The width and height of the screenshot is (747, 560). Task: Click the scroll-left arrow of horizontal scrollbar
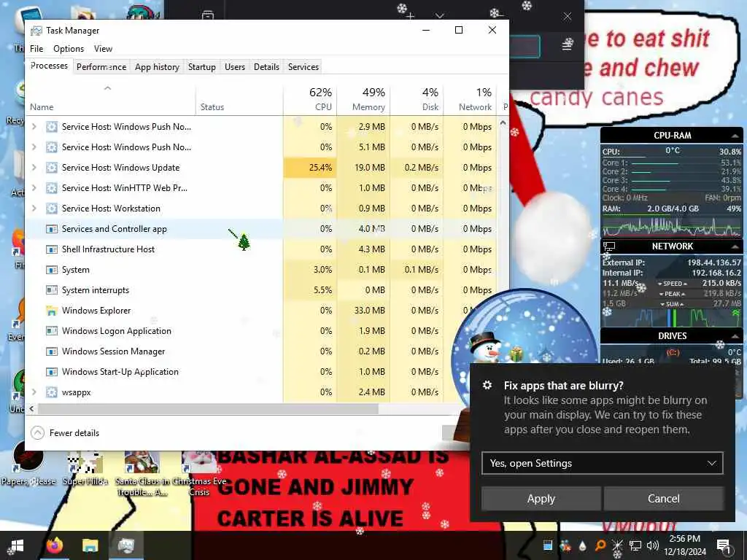pos(31,408)
